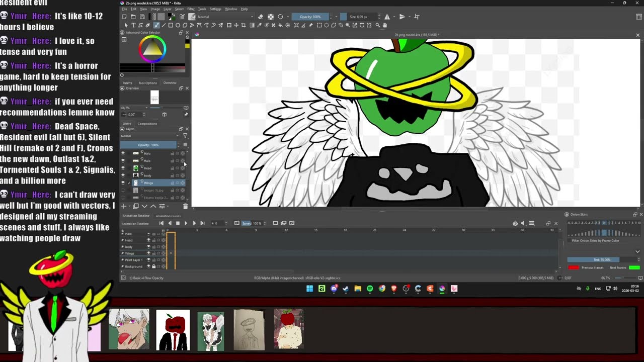Open the layer blending mode dropdown
This screenshot has width=644, height=362.
(x=149, y=136)
